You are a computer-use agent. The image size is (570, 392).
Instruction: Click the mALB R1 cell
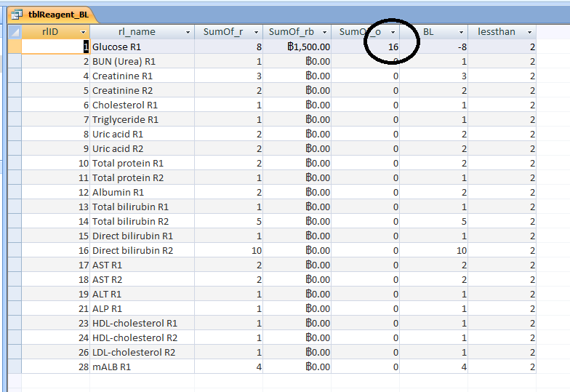(x=142, y=367)
